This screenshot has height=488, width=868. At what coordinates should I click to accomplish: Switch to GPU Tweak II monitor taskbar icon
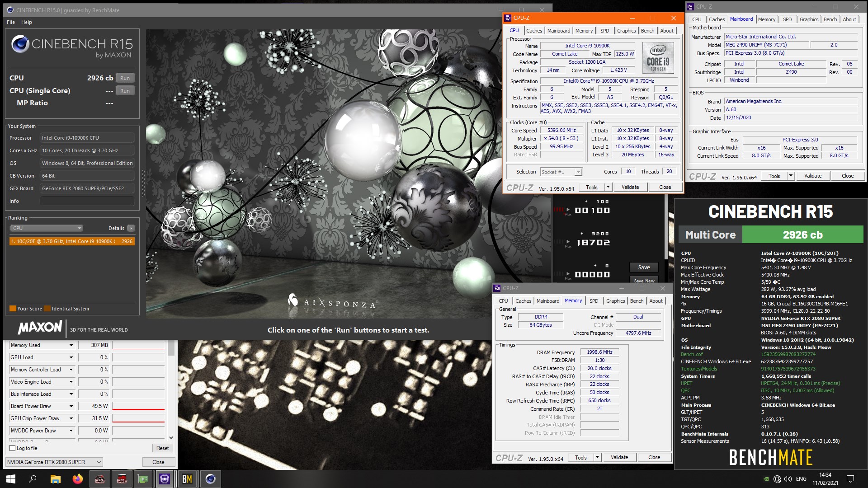[x=121, y=479]
